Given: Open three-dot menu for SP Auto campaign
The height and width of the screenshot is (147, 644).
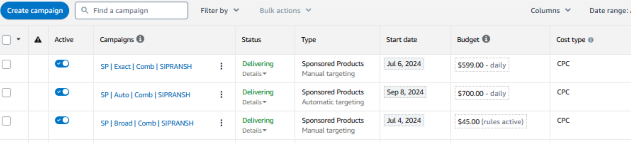Looking at the screenshot, I should [x=221, y=95].
